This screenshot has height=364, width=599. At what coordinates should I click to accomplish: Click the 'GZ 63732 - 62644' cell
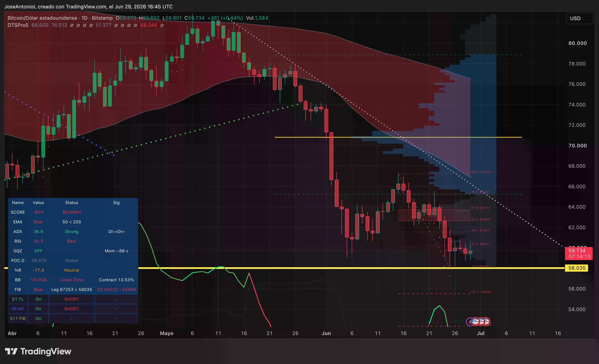point(116,290)
